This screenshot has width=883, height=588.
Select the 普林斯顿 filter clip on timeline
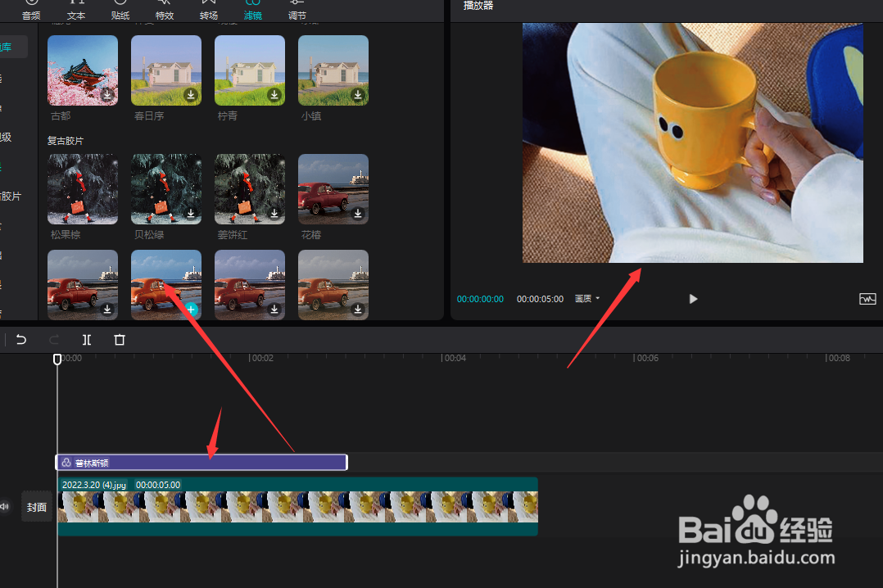(202, 463)
